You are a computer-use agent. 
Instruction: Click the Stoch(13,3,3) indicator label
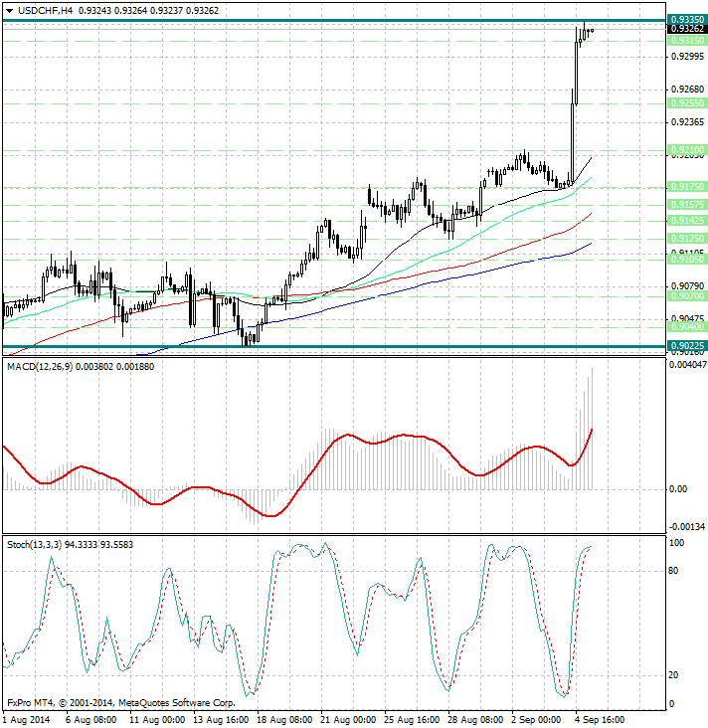pyautogui.click(x=34, y=545)
